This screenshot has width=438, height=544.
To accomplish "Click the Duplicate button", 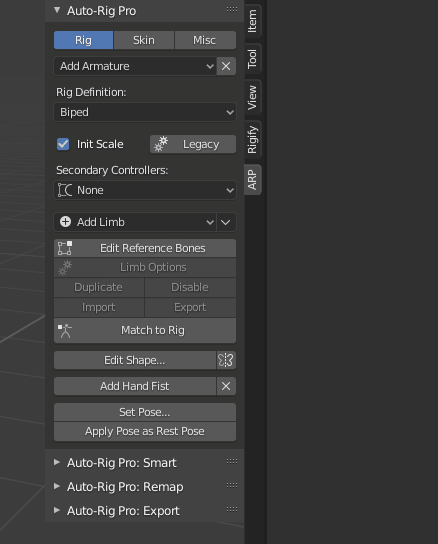I will [99, 287].
